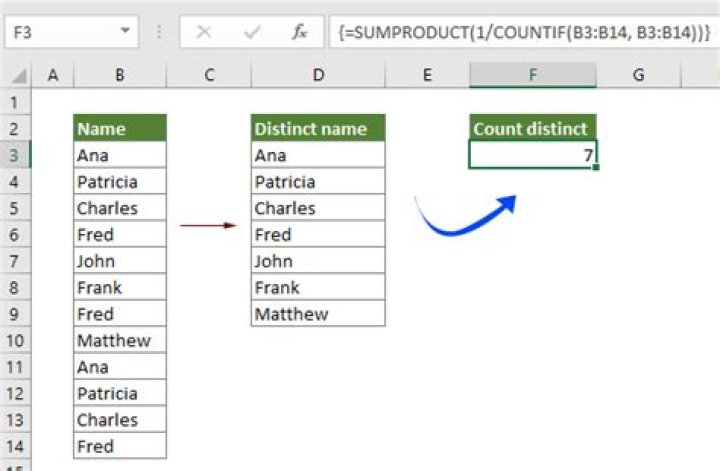Select row 4 header
This screenshot has height=471, width=720.
[x=15, y=182]
